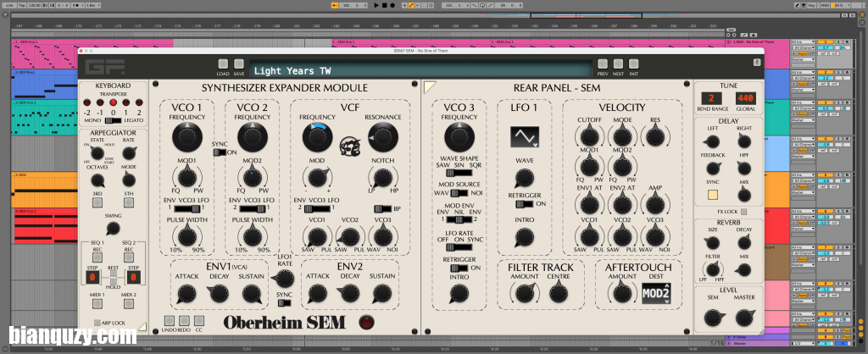Check the ARP LOCK box
The height and width of the screenshot is (354, 868).
97,323
